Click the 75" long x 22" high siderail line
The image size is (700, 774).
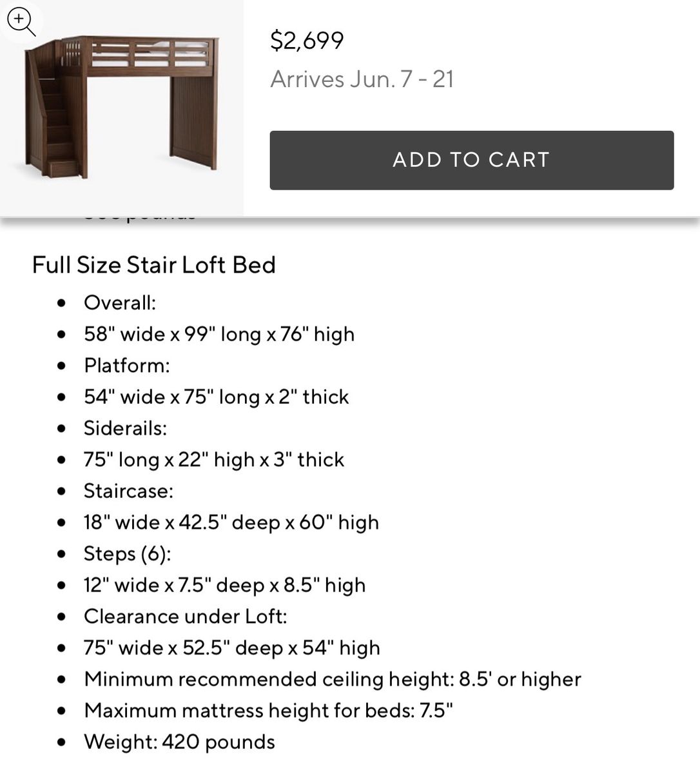coord(214,459)
